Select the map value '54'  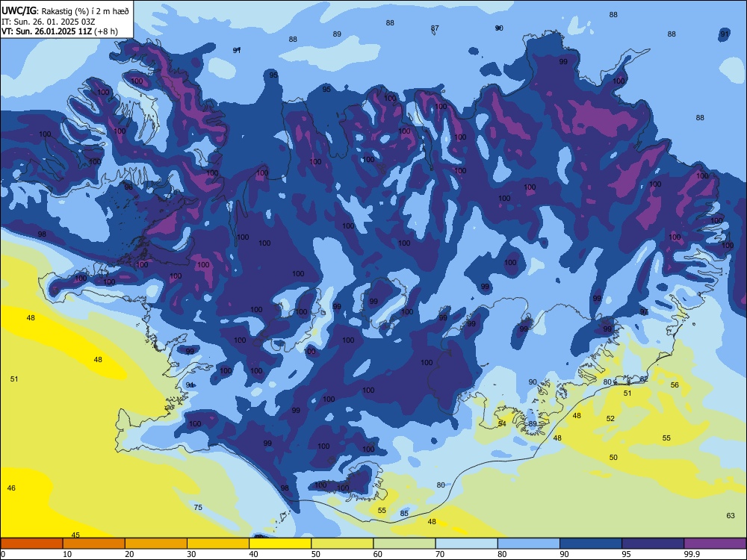pos(502,423)
